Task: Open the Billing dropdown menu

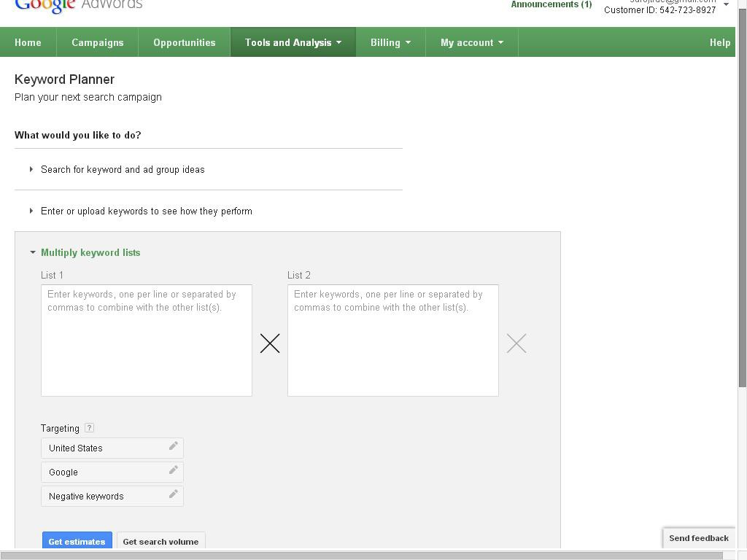Action: tap(390, 42)
